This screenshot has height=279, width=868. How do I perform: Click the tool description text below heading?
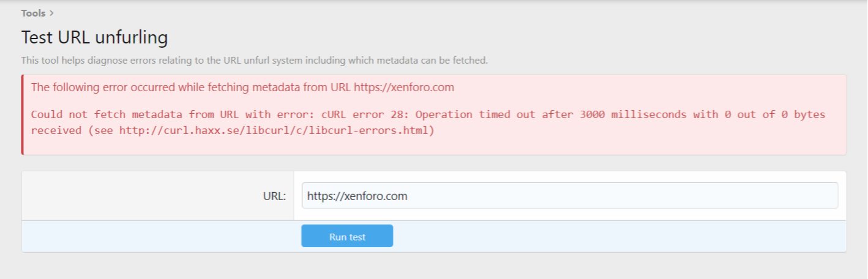[254, 61]
